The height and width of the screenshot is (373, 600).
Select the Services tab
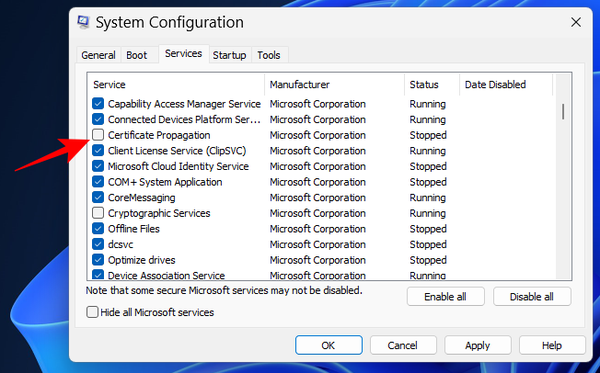coord(183,54)
